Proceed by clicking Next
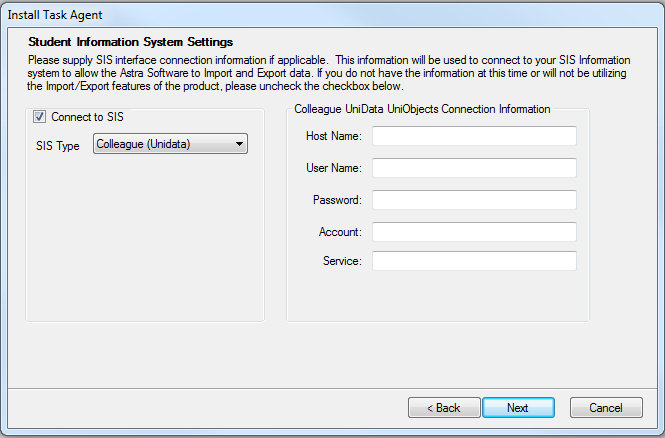The width and height of the screenshot is (665, 438). pos(518,407)
